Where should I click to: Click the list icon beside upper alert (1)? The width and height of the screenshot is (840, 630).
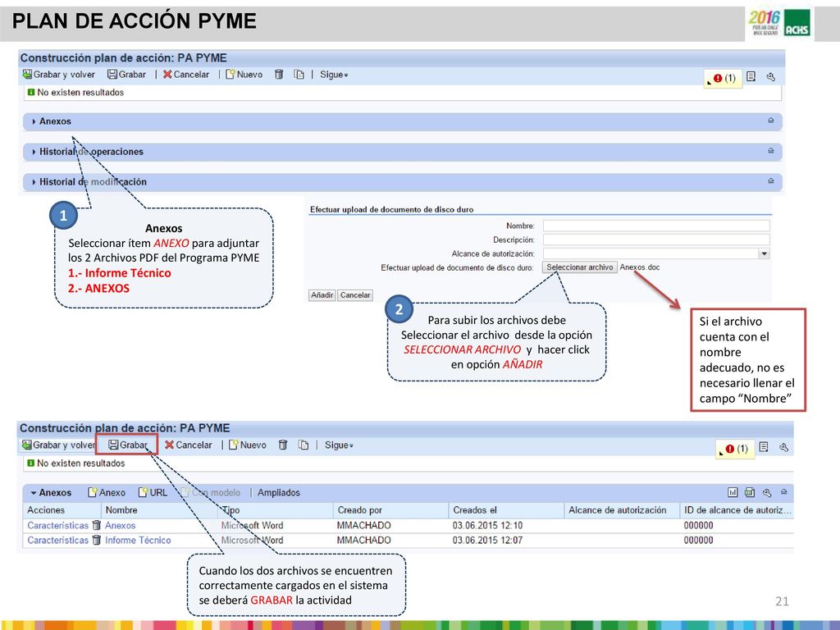click(x=751, y=76)
